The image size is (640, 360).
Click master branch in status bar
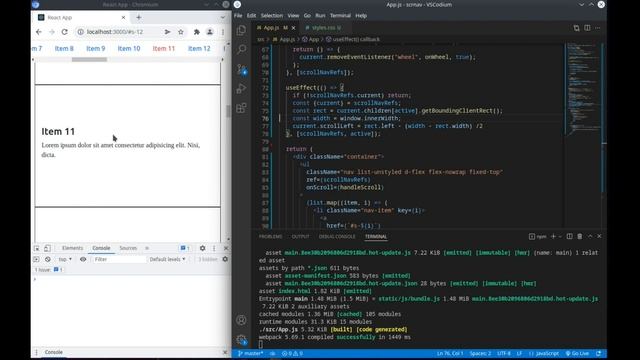coord(251,353)
